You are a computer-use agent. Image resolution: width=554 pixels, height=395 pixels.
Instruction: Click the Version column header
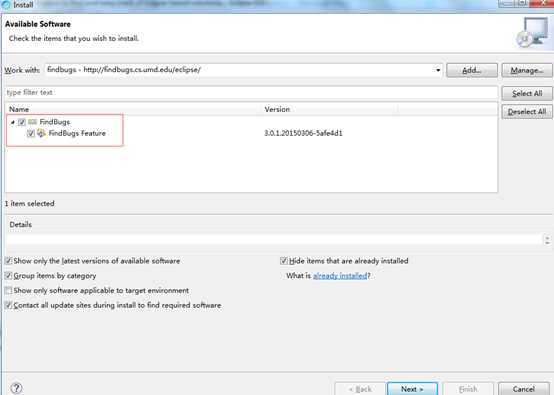pyautogui.click(x=330, y=109)
